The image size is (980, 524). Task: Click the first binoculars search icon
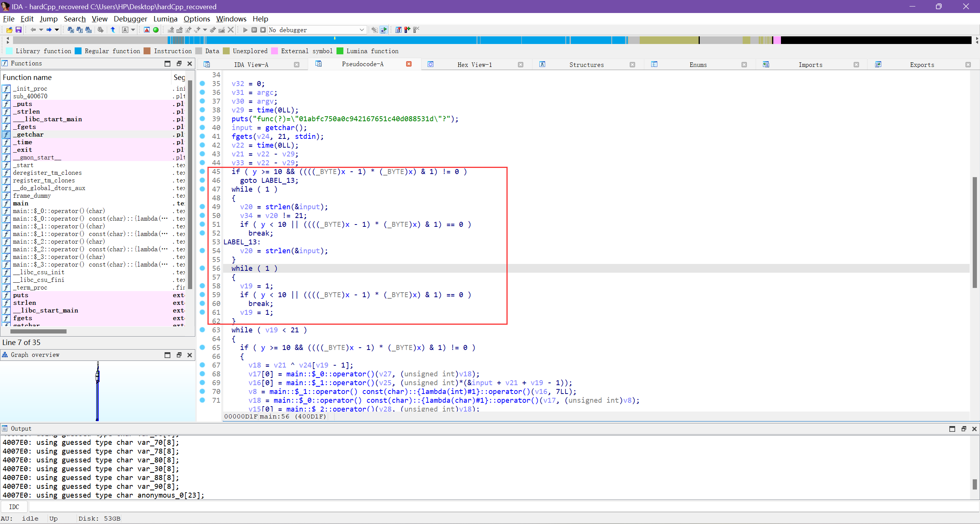(x=71, y=30)
